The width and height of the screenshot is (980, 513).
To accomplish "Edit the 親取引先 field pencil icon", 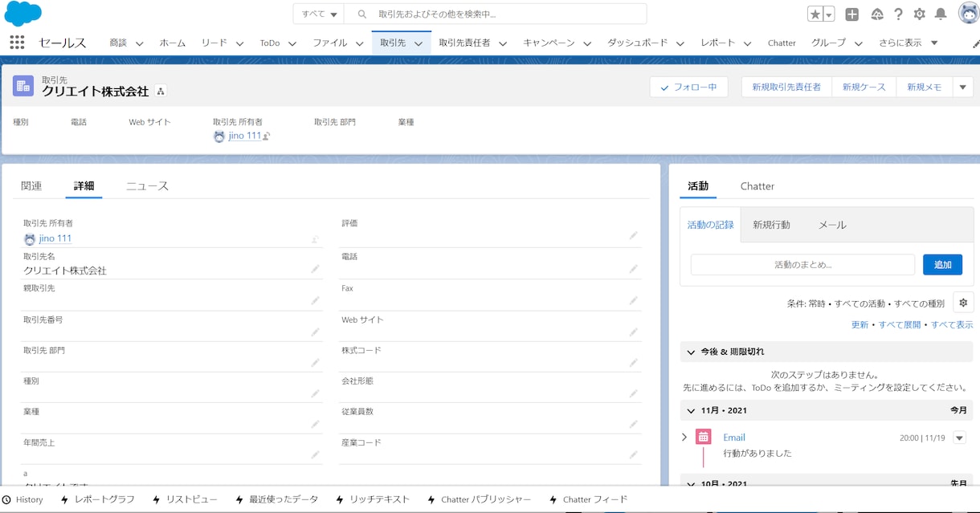I will (x=315, y=300).
